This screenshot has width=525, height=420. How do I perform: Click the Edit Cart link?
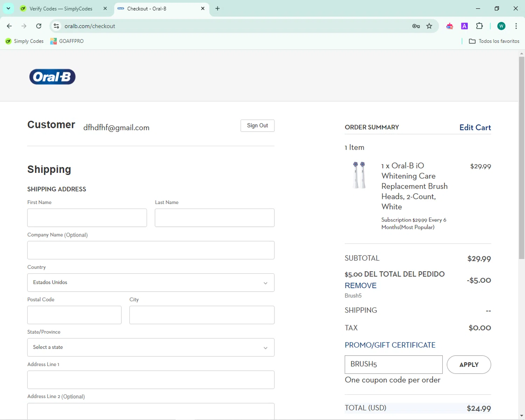[475, 127]
